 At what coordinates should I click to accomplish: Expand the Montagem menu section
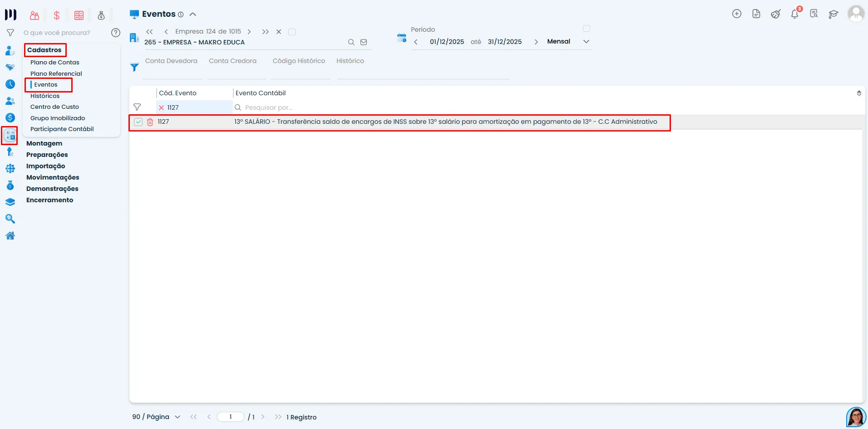(x=44, y=143)
